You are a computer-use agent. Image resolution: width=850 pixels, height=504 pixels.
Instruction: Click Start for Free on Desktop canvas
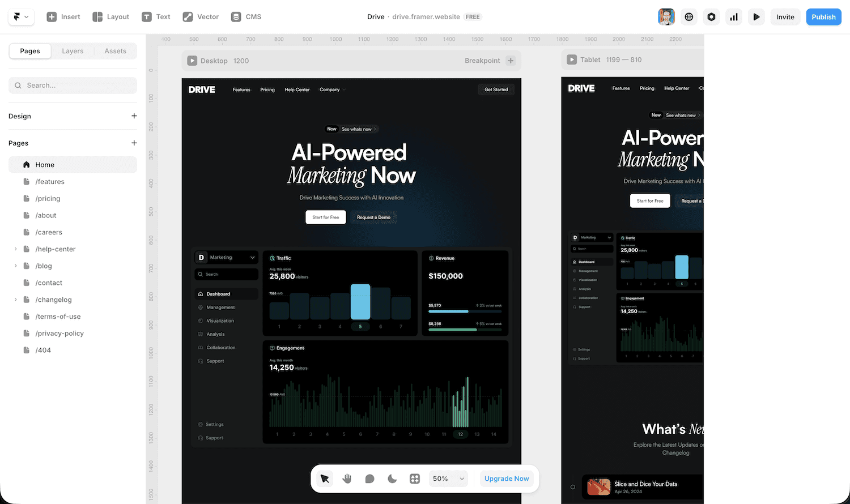326,217
